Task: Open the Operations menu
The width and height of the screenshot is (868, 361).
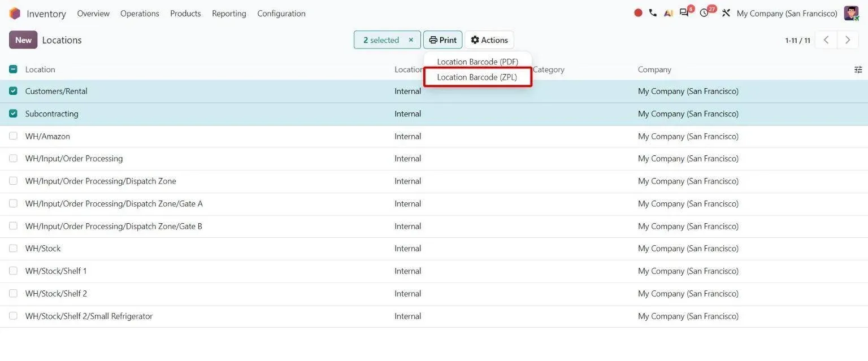Action: click(140, 14)
